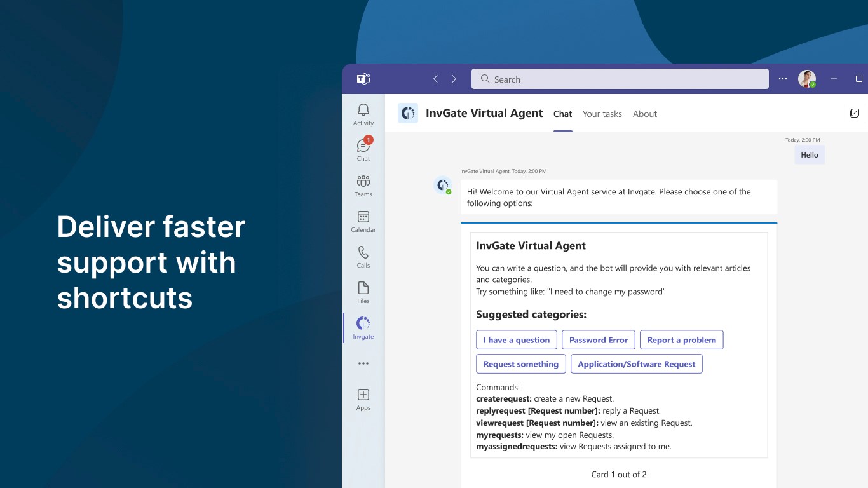Choose 'I have a question' category
This screenshot has width=868, height=488.
click(x=517, y=340)
